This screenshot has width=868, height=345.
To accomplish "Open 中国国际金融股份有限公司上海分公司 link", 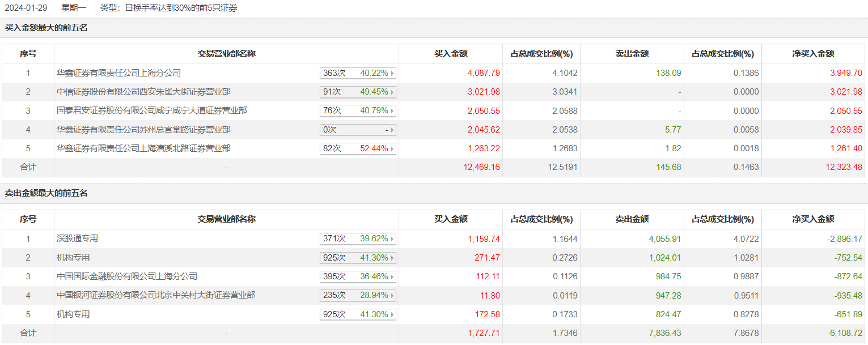I will [x=127, y=276].
